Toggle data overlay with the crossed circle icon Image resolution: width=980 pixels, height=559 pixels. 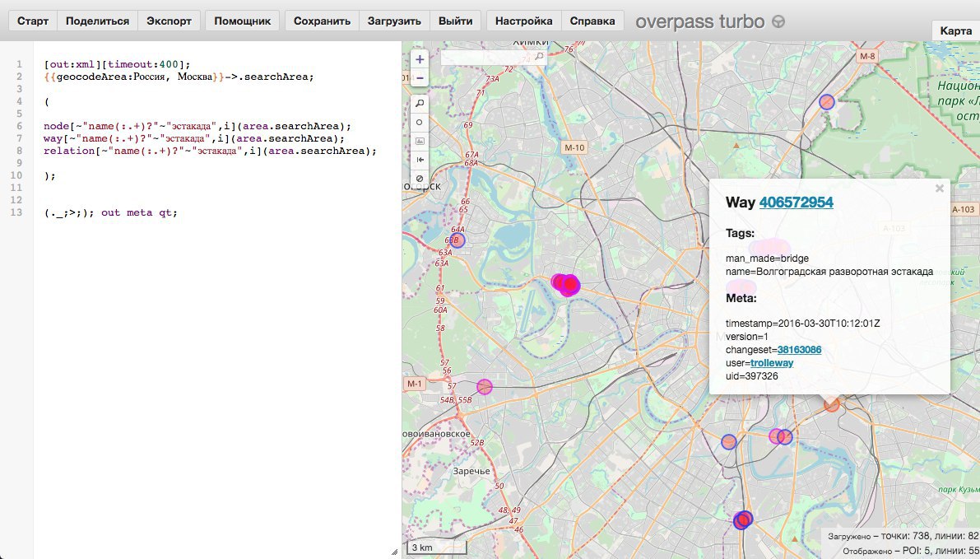420,179
